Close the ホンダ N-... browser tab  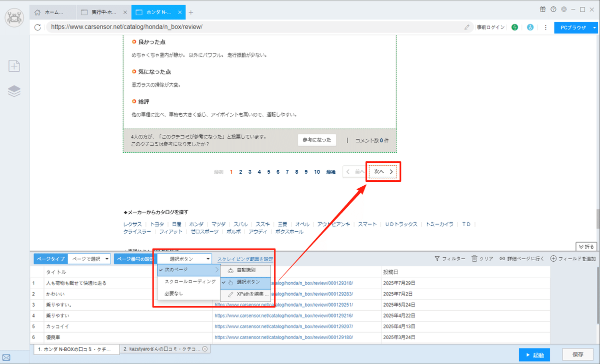179,12
